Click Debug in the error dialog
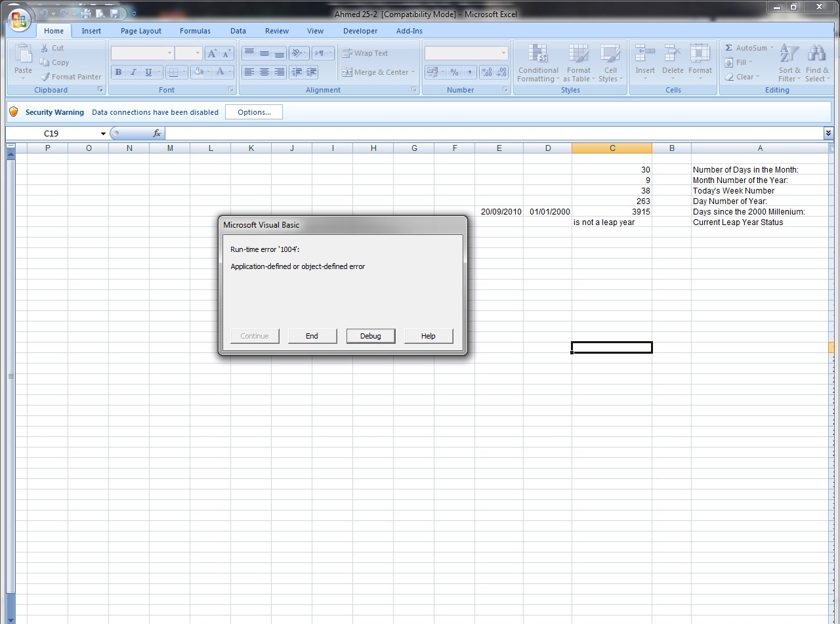Viewport: 840px width, 624px height. [x=370, y=336]
